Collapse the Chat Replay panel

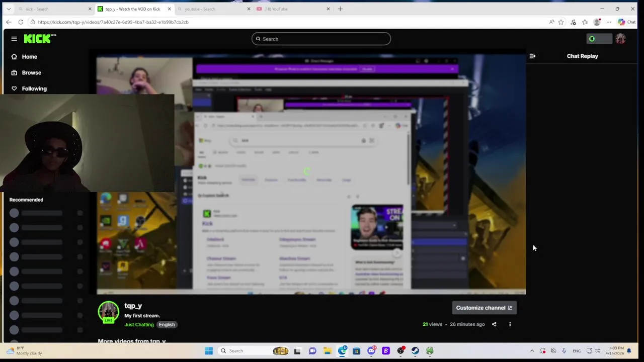(x=532, y=56)
